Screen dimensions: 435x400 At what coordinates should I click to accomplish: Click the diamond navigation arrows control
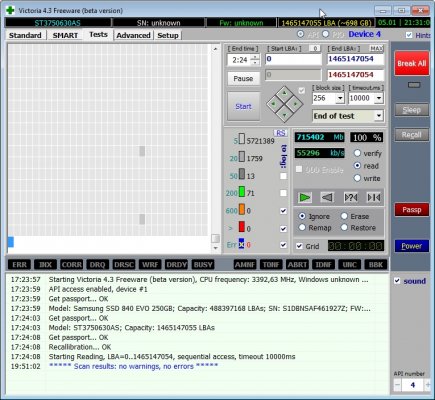click(x=284, y=104)
